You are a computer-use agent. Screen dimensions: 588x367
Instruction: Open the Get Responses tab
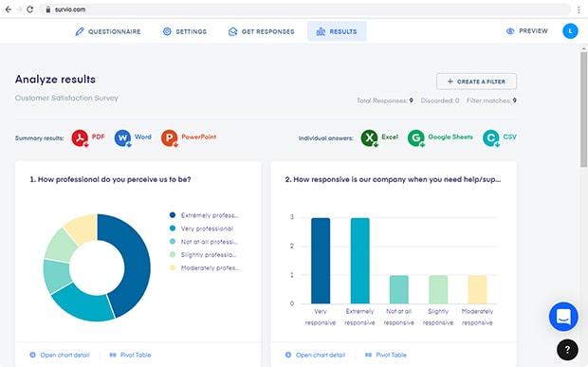pos(262,31)
